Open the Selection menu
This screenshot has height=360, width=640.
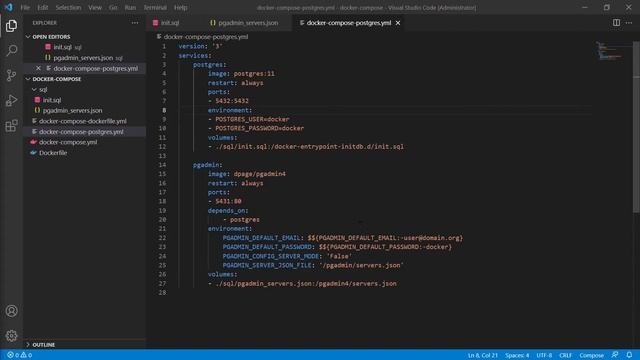pos(68,7)
